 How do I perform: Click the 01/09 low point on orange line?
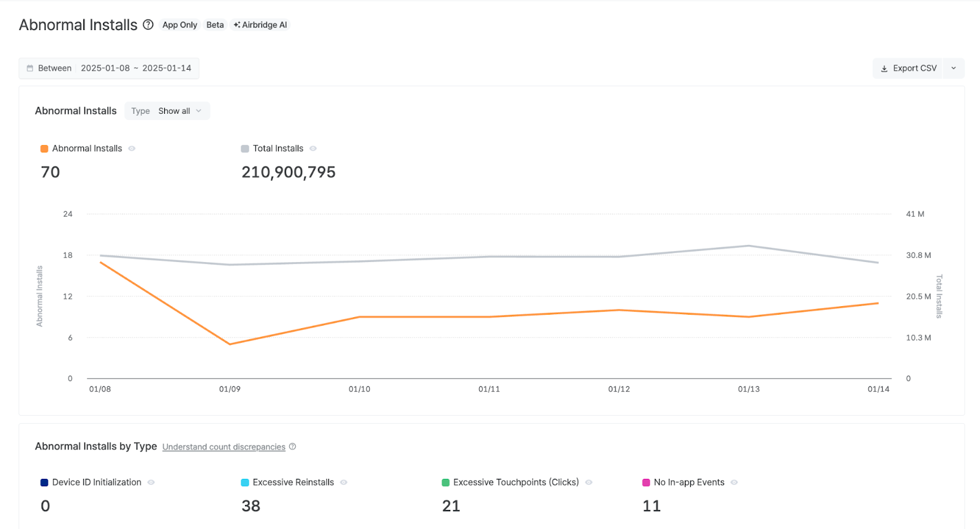tap(230, 344)
